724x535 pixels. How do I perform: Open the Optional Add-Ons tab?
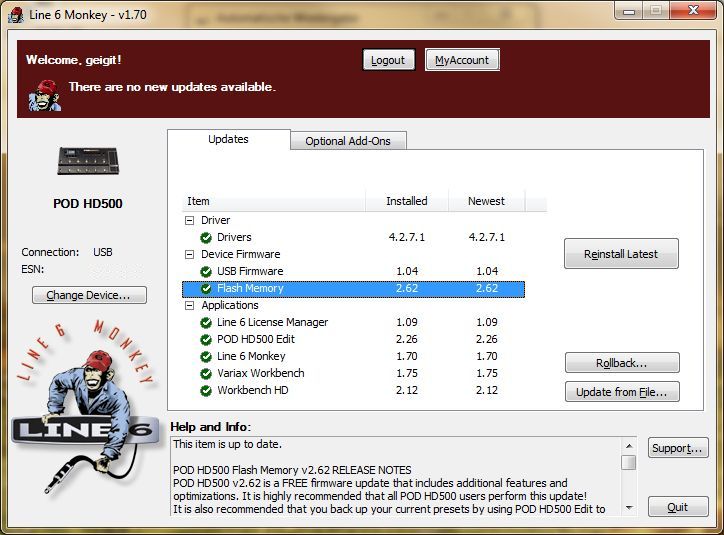pyautogui.click(x=348, y=141)
